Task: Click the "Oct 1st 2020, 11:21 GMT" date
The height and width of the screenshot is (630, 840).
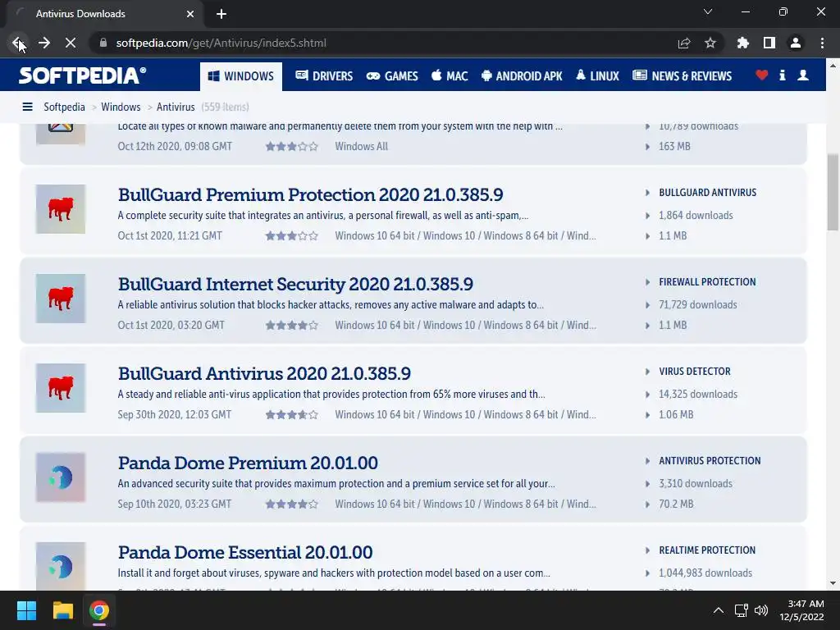Action: 170,235
